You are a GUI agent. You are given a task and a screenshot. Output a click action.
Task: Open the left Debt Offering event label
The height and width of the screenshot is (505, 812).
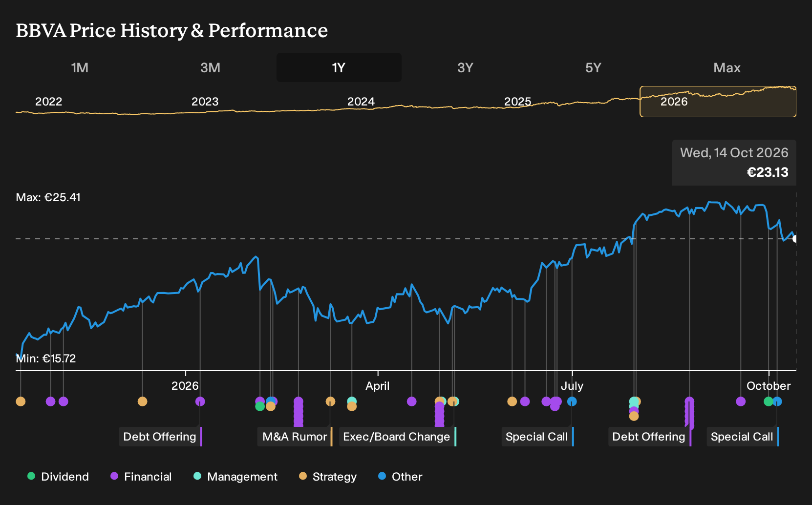[160, 437]
